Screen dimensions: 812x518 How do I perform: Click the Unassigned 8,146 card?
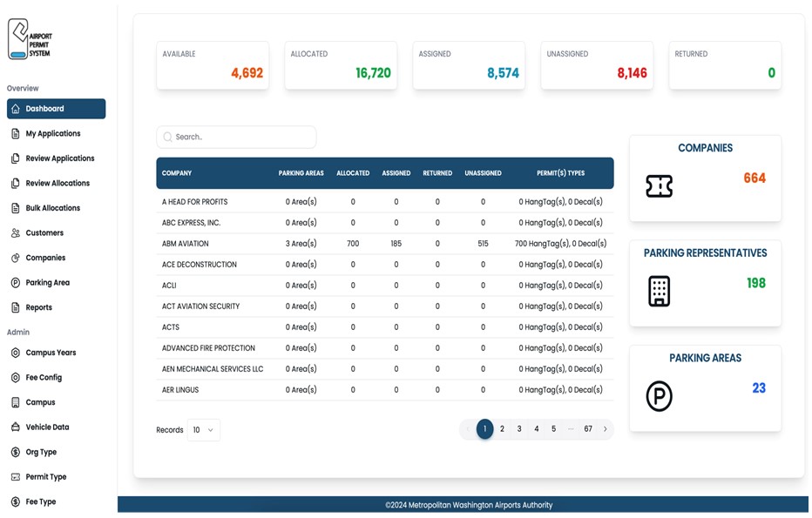pos(597,65)
